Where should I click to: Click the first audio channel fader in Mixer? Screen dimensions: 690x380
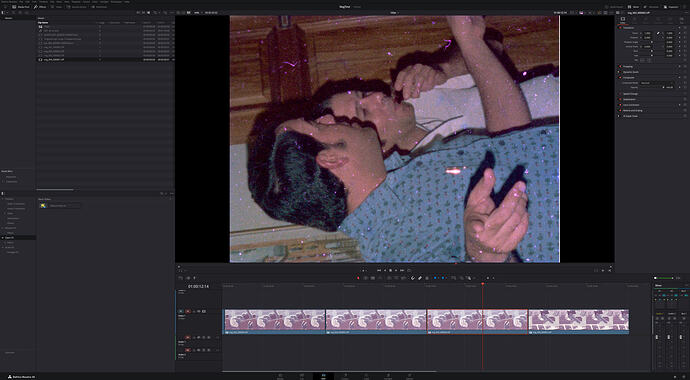(657, 336)
